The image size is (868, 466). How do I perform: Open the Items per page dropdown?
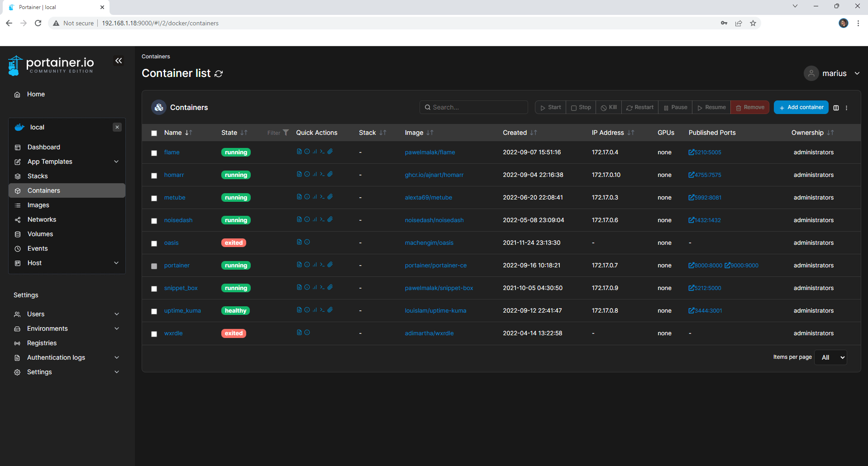[x=830, y=357]
